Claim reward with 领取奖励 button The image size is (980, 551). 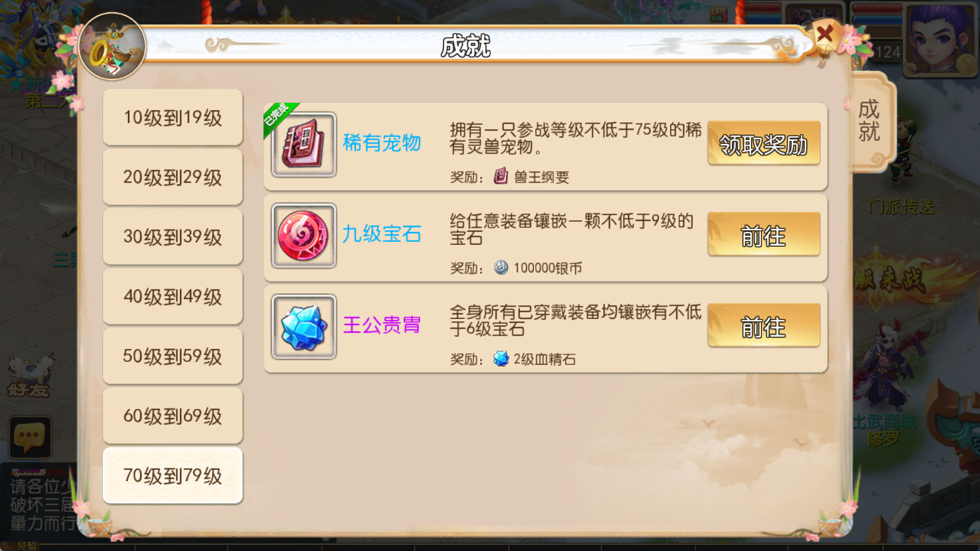764,143
